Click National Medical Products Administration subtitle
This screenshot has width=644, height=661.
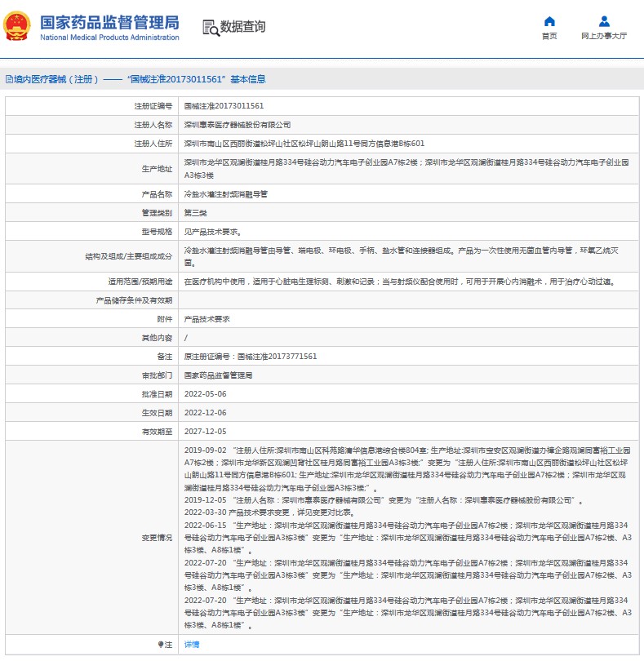(109, 38)
